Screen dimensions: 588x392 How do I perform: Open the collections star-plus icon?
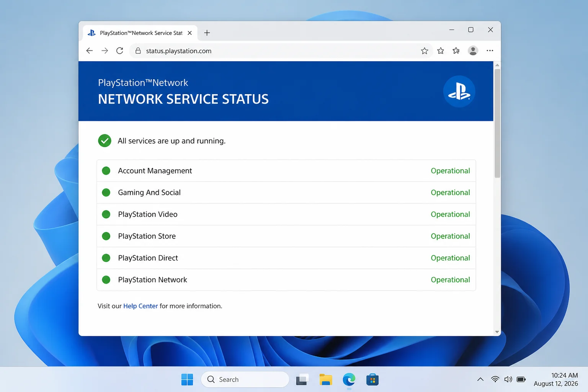tap(456, 51)
